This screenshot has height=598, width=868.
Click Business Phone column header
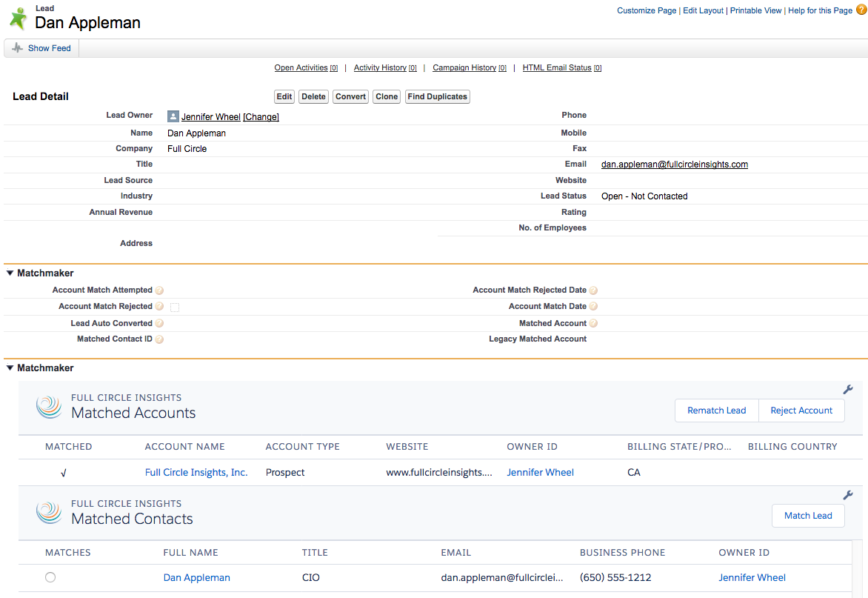[x=623, y=553]
